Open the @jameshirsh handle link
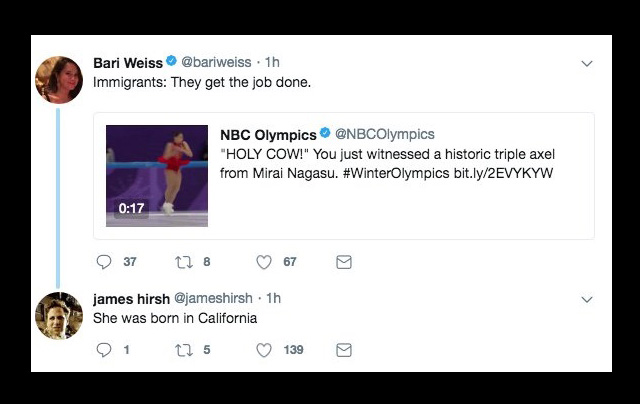The image size is (640, 404). (x=213, y=298)
